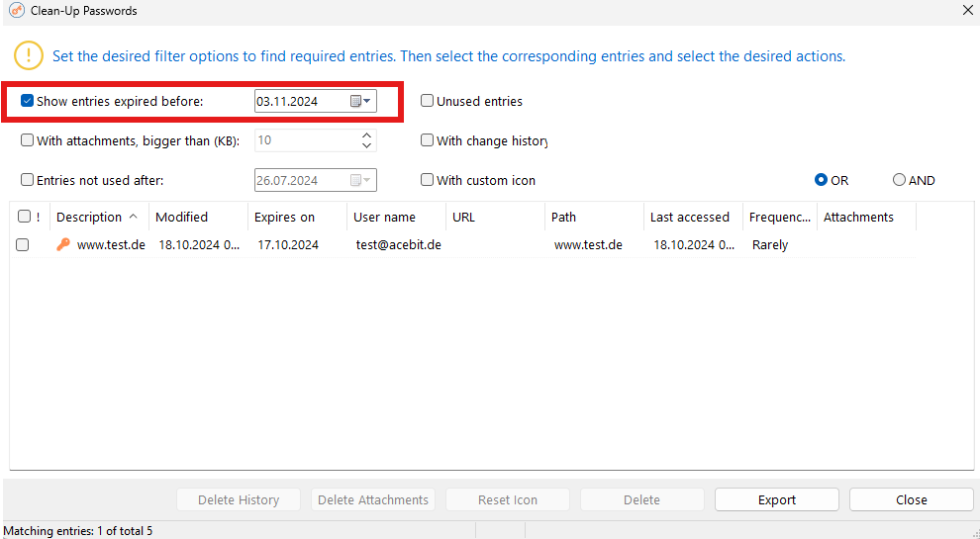Sort by URL column header

495,217
